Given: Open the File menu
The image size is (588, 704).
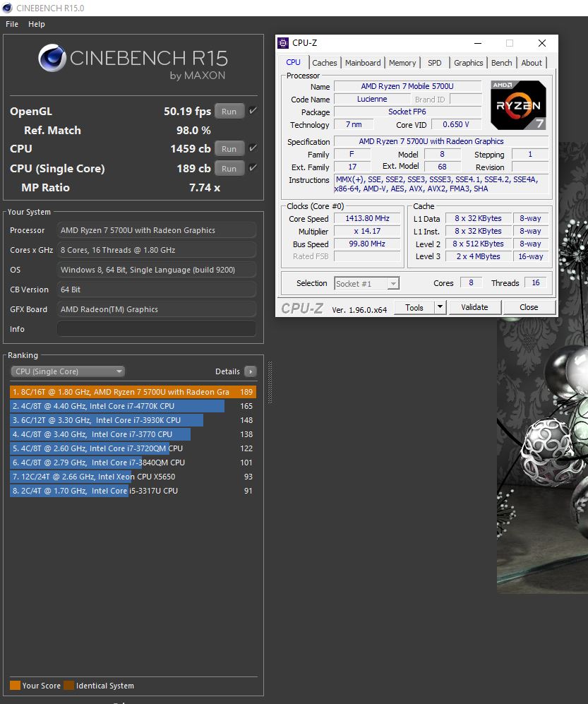Looking at the screenshot, I should coord(12,24).
